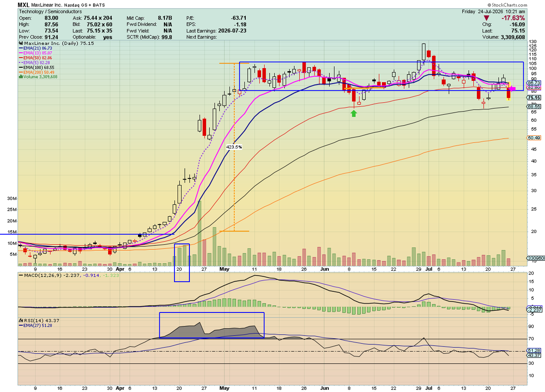
Task: Click the Volume value 3,309,608 in header
Action: 513,37
